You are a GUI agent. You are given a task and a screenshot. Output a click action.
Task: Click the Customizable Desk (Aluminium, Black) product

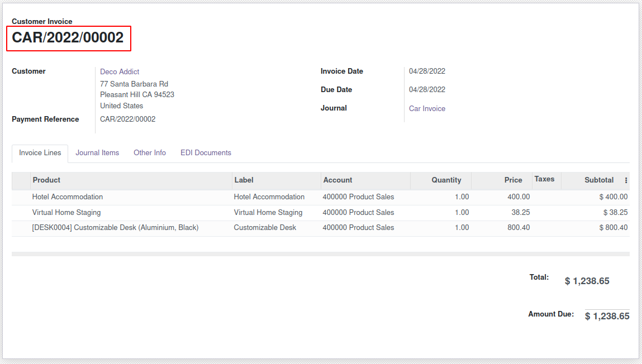[x=115, y=228]
